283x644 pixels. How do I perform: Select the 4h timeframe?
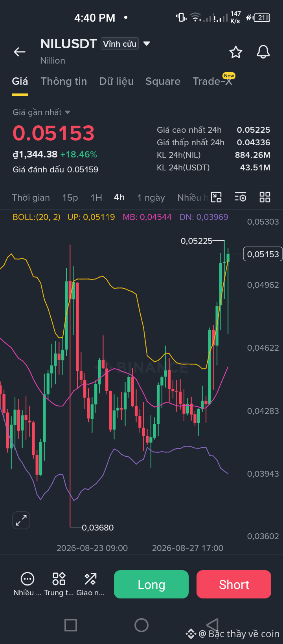[x=119, y=197]
